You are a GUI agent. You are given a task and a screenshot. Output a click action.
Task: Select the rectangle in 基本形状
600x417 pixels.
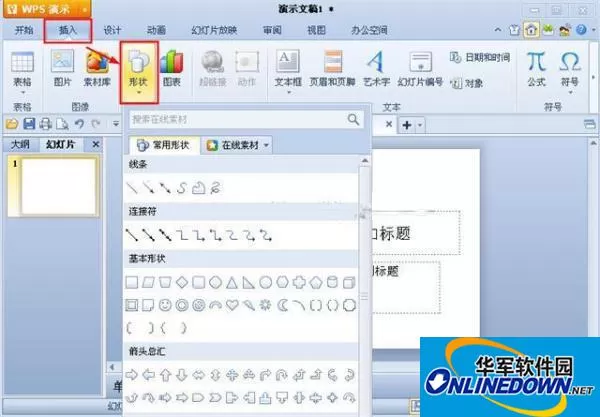pos(132,283)
